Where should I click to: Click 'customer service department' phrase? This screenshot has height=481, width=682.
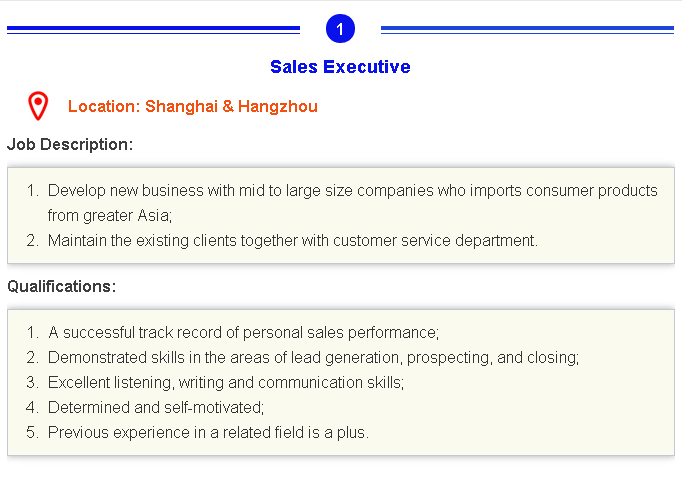coord(435,240)
